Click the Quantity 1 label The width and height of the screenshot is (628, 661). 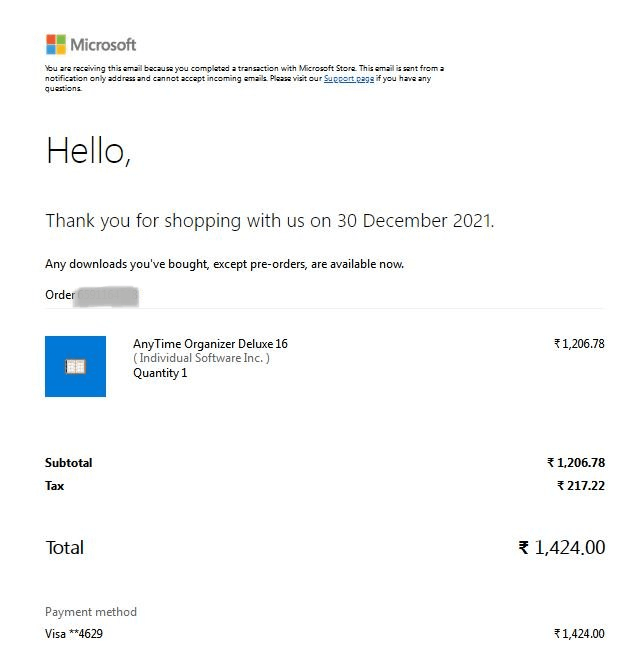[160, 373]
